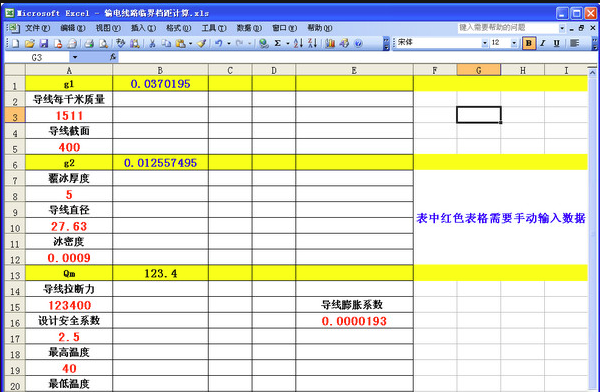Open the 视图 (View) menu
600x392 pixels.
[x=108, y=28]
